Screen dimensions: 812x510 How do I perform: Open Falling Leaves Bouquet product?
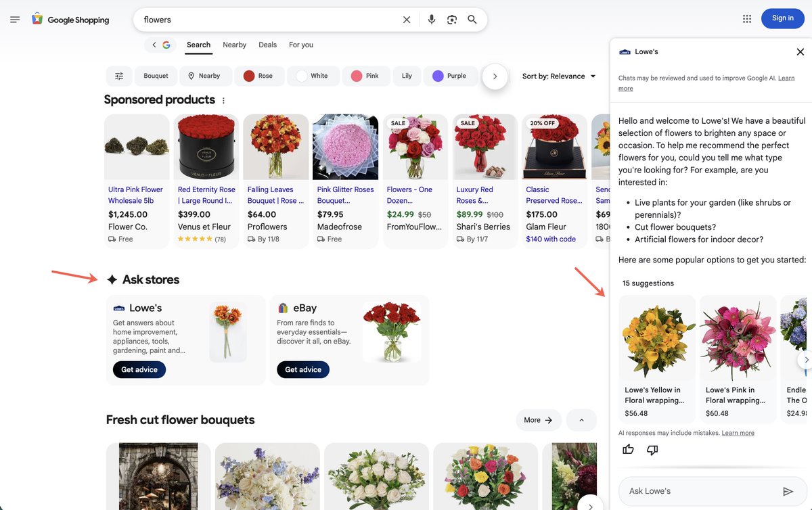[275, 195]
